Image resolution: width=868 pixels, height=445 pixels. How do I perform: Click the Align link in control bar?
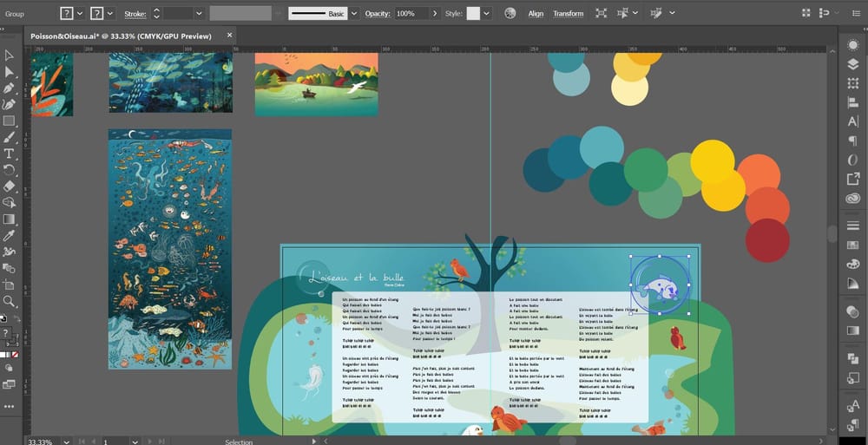click(x=536, y=14)
